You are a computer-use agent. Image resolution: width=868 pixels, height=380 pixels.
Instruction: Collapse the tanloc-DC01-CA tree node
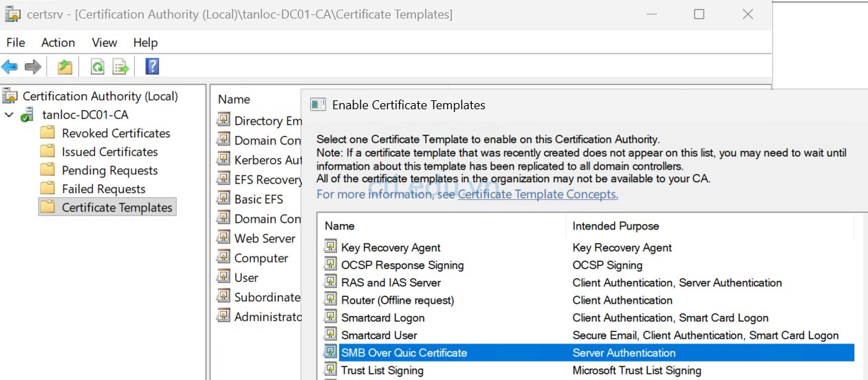point(9,115)
